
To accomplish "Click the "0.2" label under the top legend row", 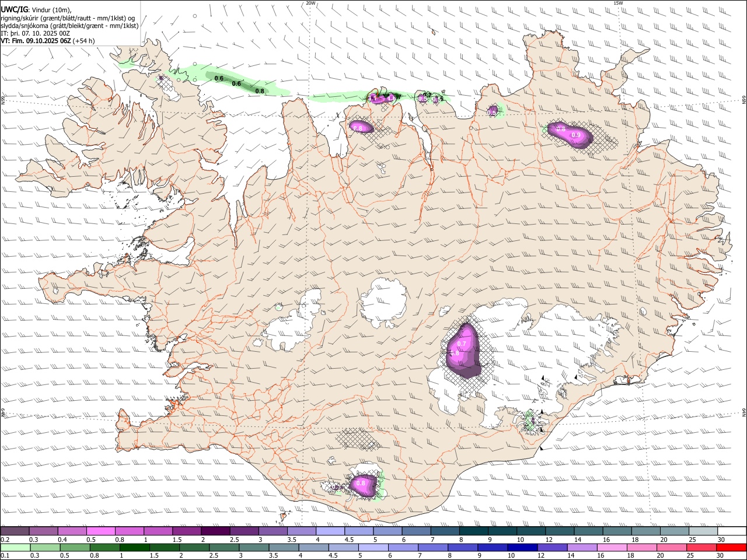I will coord(5,540).
